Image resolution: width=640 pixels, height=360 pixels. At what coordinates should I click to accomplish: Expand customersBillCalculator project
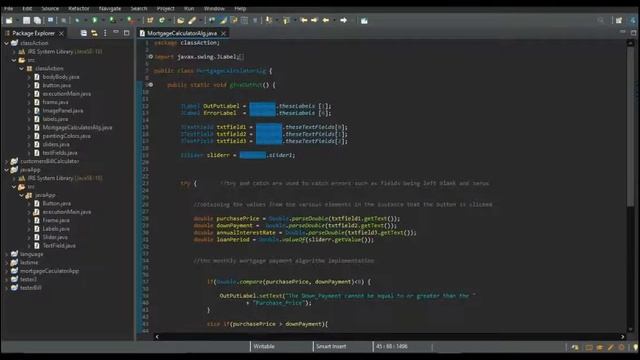[7, 161]
